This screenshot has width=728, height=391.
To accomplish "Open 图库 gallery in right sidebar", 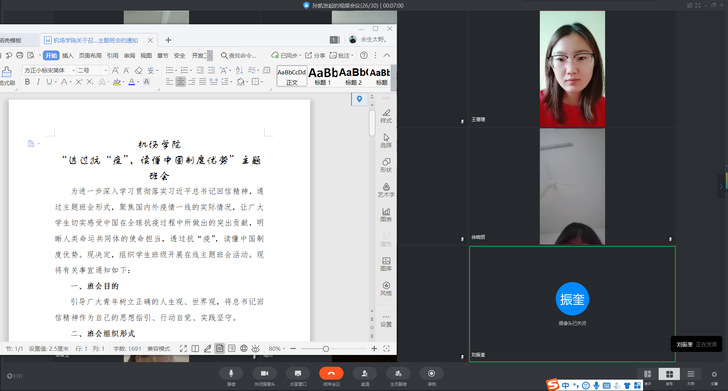I will [386, 263].
